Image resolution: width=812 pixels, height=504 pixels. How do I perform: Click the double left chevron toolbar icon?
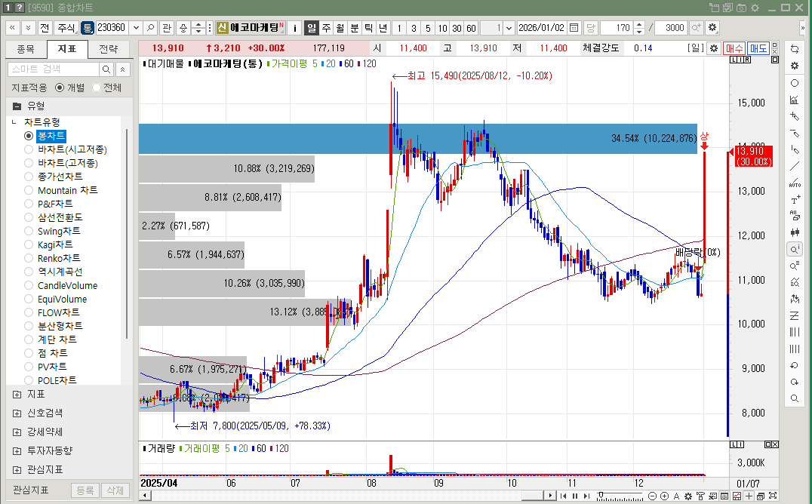pos(12,28)
